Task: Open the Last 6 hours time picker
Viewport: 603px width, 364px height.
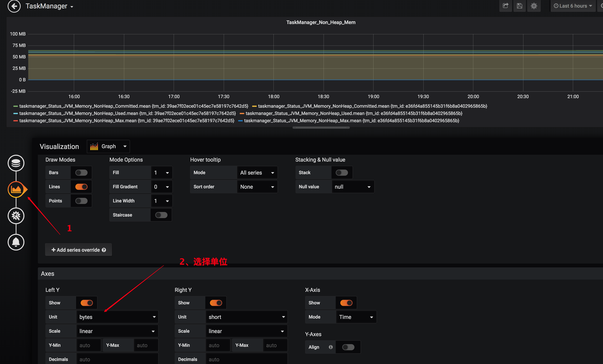Action: (573, 6)
